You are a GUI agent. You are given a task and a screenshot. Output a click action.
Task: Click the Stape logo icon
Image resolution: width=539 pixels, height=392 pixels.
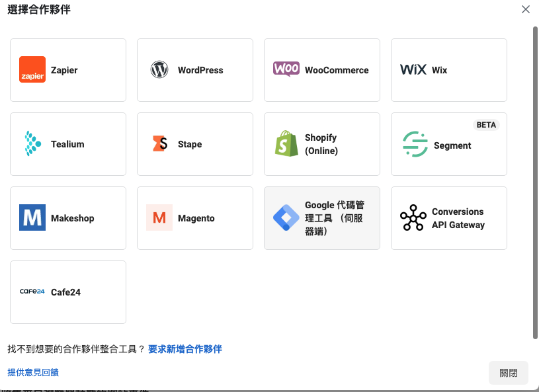[x=160, y=143]
